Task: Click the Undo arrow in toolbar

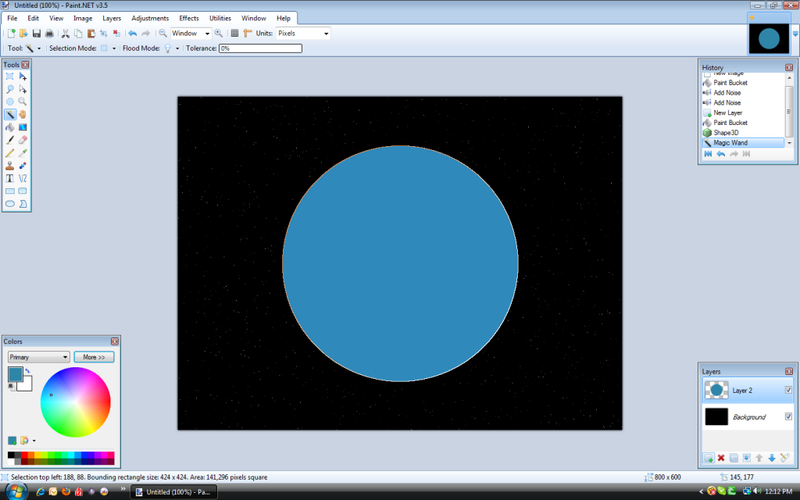Action: click(132, 33)
